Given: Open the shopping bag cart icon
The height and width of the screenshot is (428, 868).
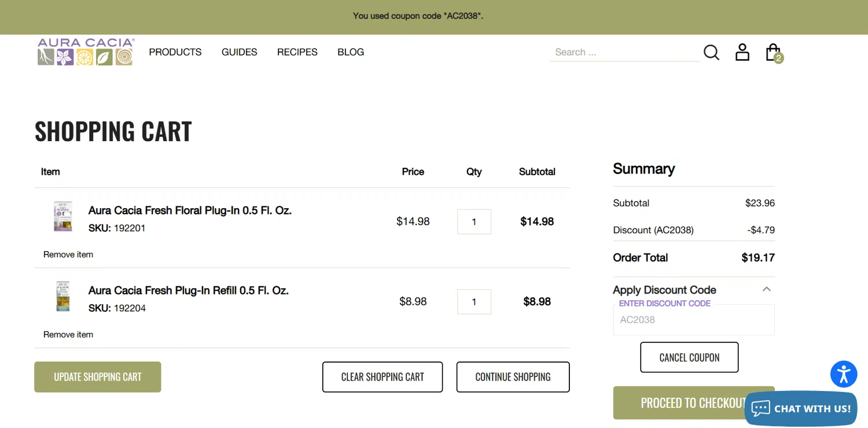Looking at the screenshot, I should click(774, 53).
